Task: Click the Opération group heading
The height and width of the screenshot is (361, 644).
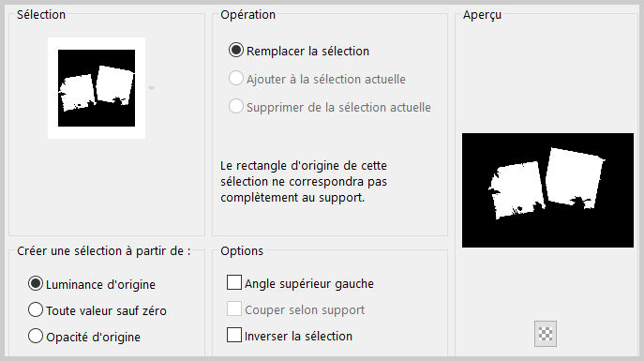Action: point(247,15)
